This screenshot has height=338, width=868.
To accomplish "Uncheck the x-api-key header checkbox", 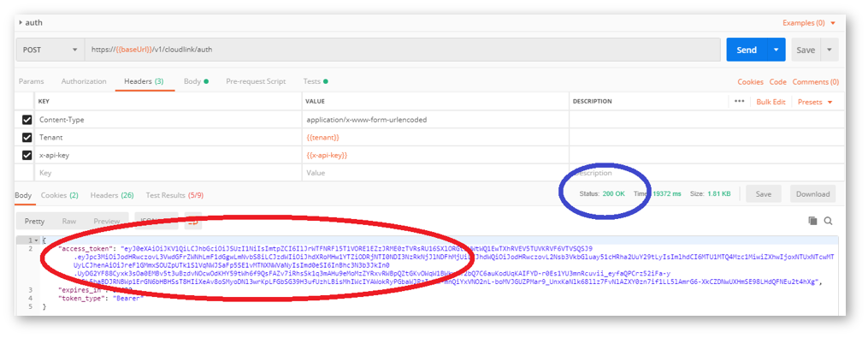I will pyautogui.click(x=27, y=156).
